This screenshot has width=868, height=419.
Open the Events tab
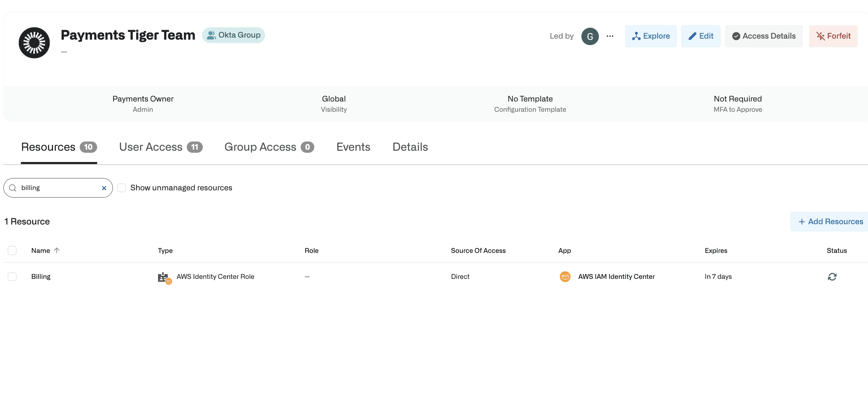tap(353, 147)
